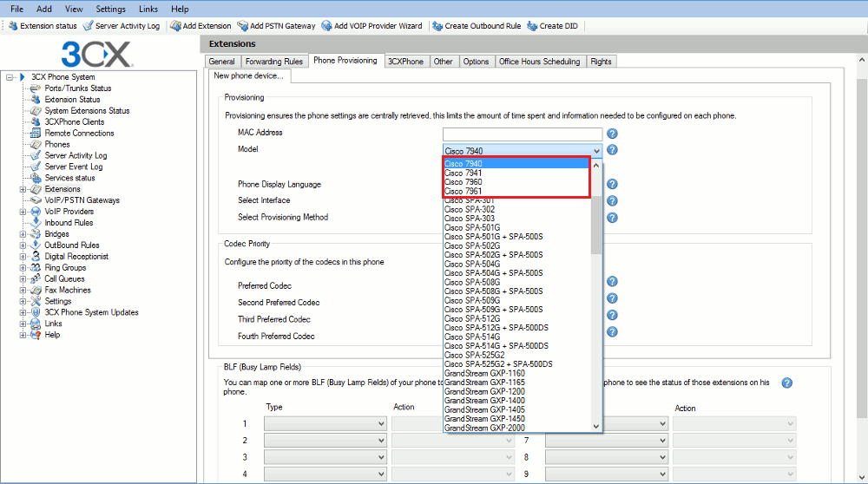Select GrandStream GXP-1400 in list
868x484 pixels.
517,401
